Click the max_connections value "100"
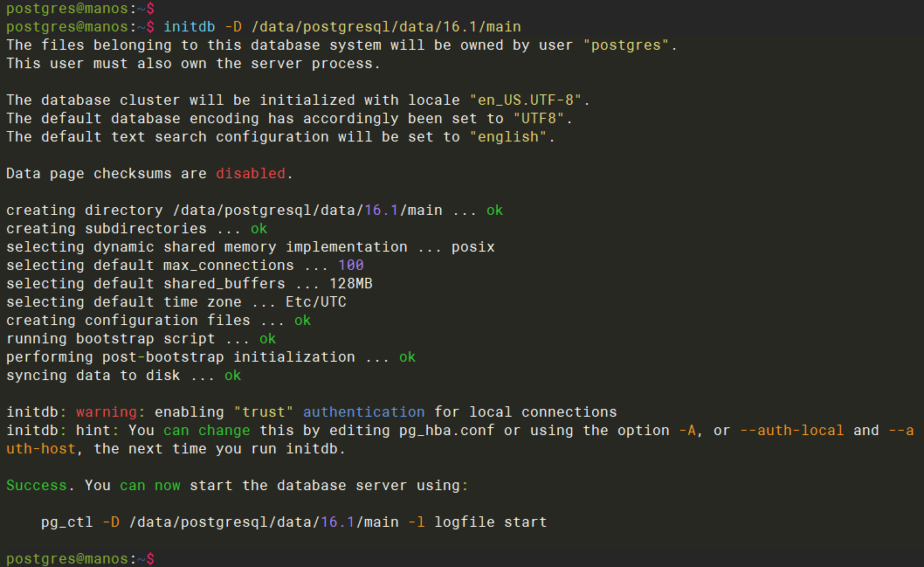Screen dimensions: 924x567 click(350, 266)
